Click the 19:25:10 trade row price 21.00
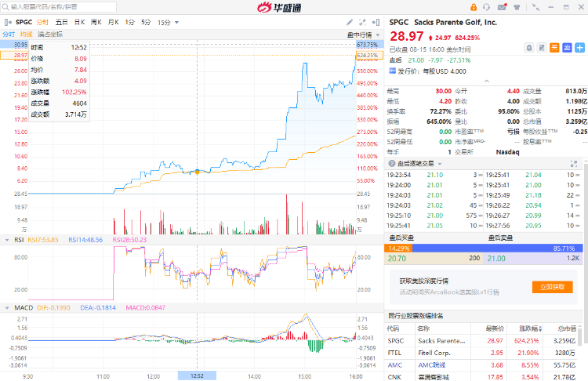 (434, 216)
